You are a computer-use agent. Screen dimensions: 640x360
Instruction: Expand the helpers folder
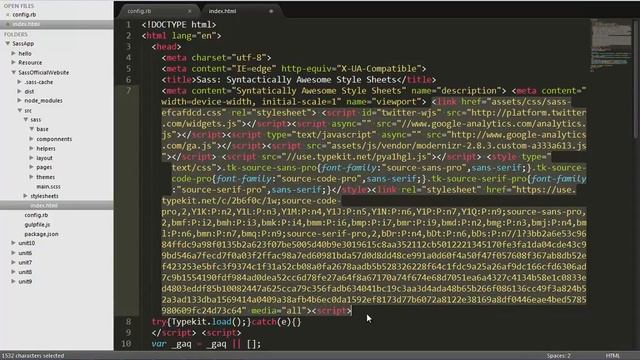pyautogui.click(x=31, y=149)
